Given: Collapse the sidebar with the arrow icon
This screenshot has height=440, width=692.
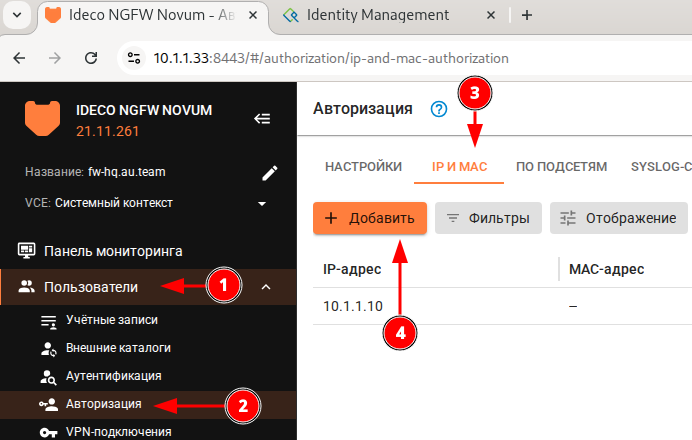Looking at the screenshot, I should [x=262, y=119].
